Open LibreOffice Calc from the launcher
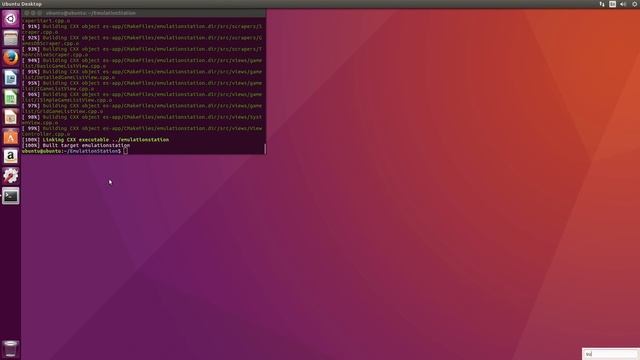 [11, 97]
